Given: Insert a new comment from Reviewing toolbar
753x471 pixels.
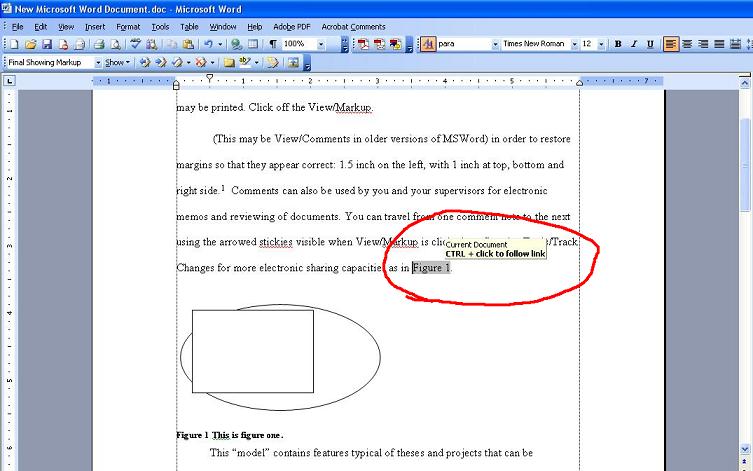Looking at the screenshot, I should point(230,62).
